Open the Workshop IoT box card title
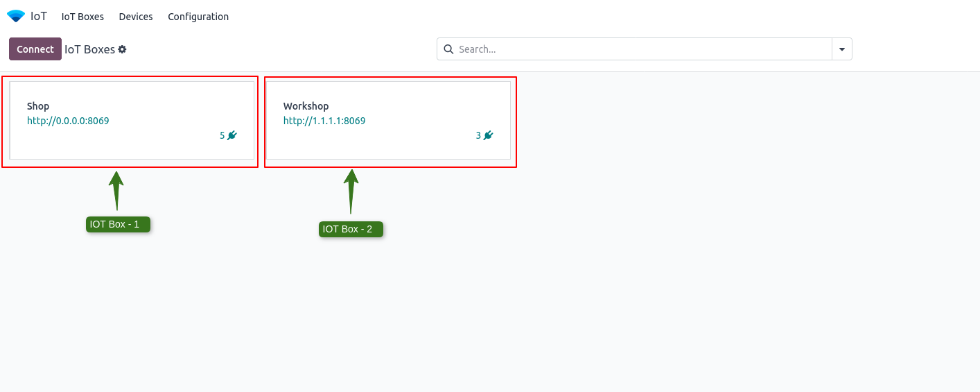 click(306, 106)
